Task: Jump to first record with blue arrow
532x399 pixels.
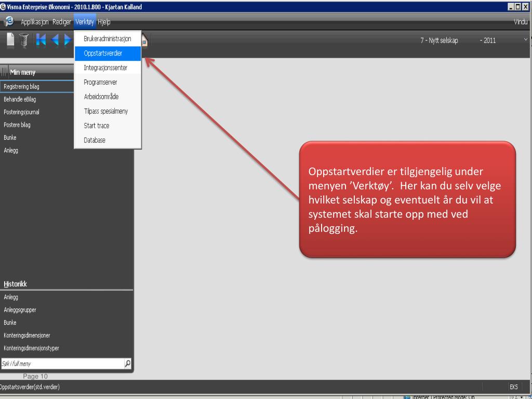Action: 41,40
